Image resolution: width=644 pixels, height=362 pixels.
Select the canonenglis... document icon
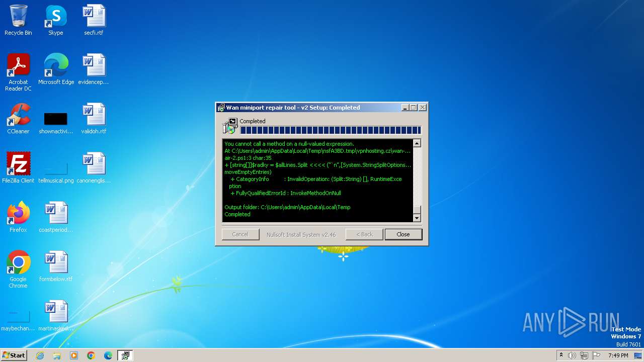coord(94,168)
